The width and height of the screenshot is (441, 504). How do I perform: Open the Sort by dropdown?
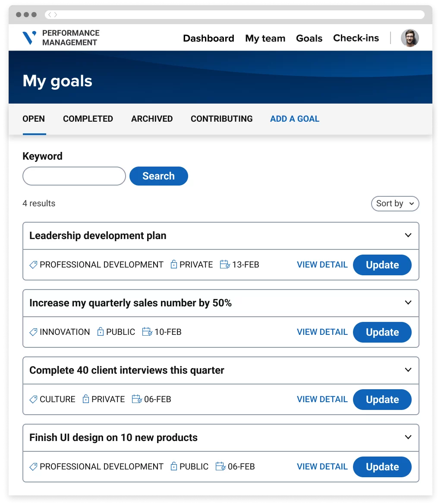[394, 203]
